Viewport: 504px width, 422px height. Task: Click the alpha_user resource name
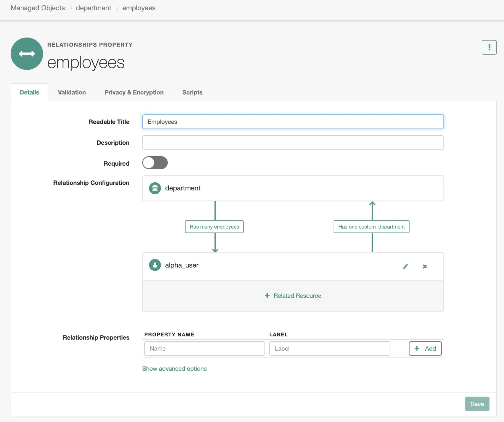182,265
